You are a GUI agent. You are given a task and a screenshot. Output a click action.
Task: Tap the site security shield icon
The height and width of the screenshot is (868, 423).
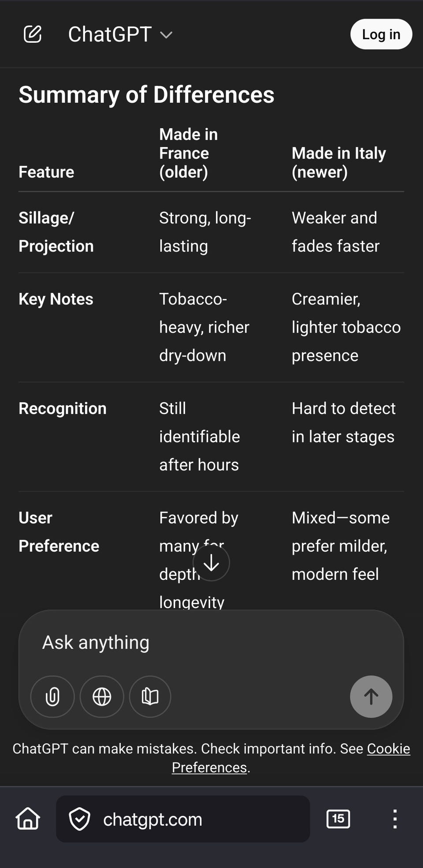pos(80,819)
